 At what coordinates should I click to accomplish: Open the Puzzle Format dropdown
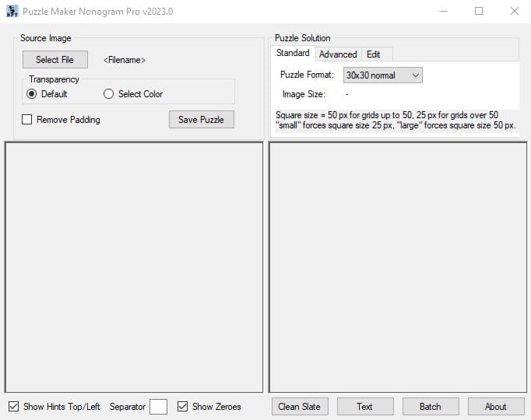pyautogui.click(x=383, y=75)
